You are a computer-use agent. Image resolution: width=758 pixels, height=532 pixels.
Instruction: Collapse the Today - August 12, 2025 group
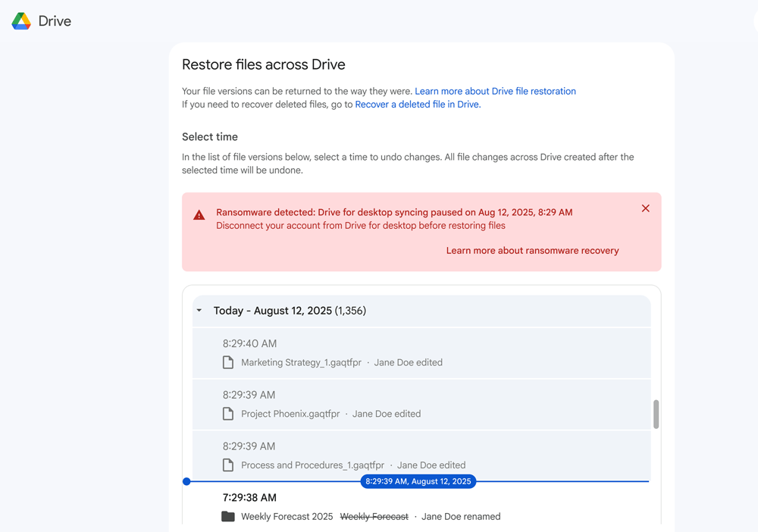tap(199, 311)
